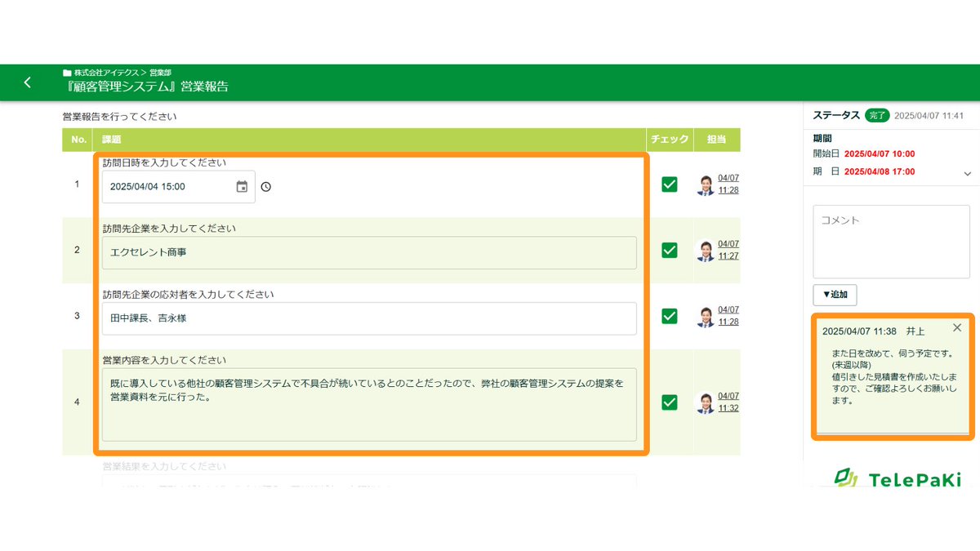Click the assignee avatar in row 4
Viewport: 980px width, 551px height.
[x=706, y=402]
